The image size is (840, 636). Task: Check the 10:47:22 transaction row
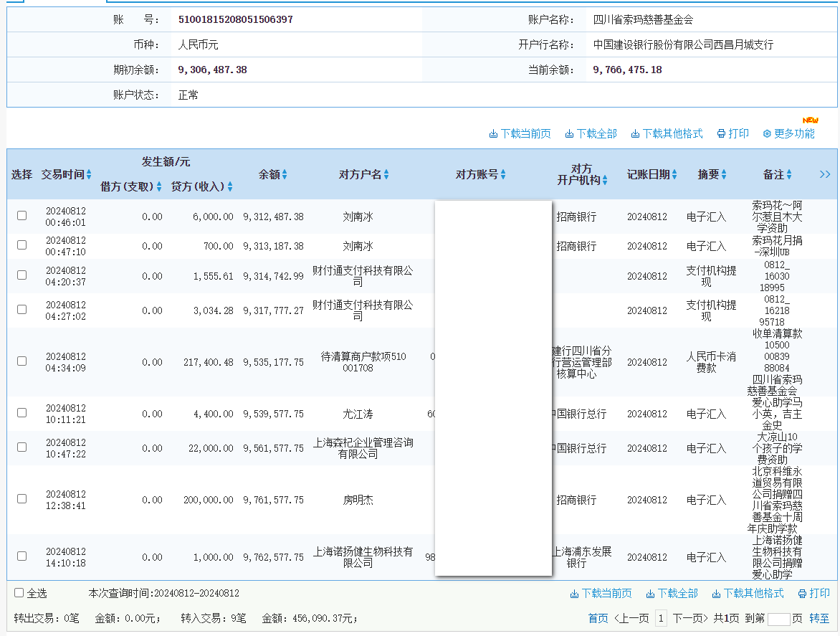[x=22, y=447]
